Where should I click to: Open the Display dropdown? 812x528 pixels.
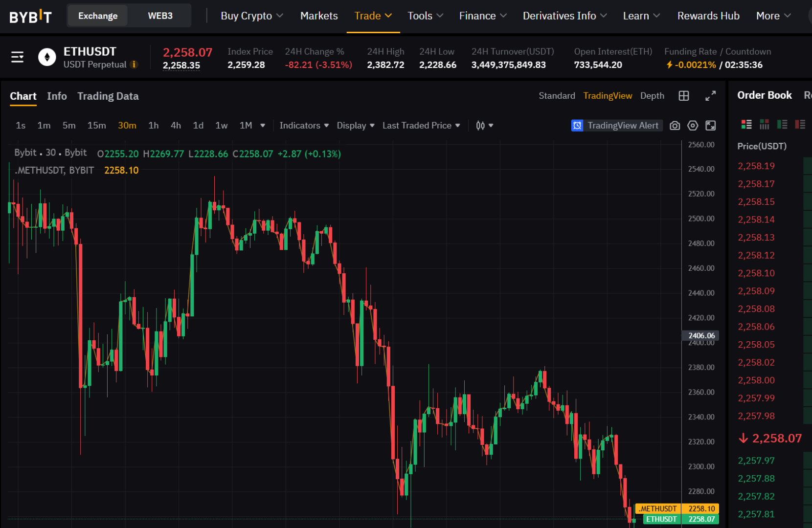(x=356, y=126)
